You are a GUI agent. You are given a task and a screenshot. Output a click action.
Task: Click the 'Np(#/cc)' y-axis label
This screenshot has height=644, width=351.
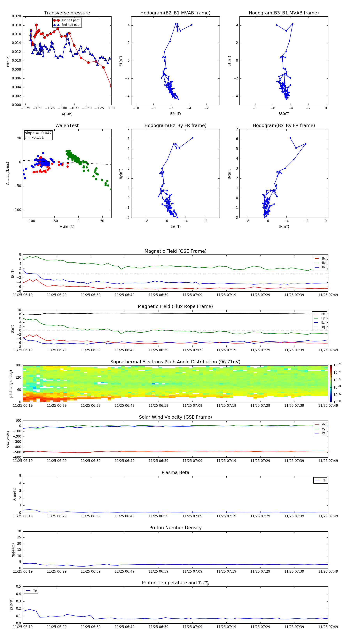point(13,550)
